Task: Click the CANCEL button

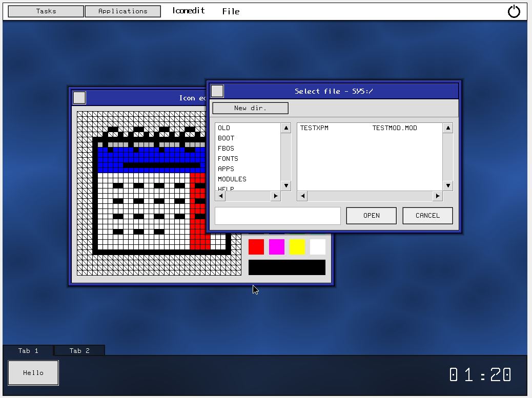Action: click(x=427, y=216)
